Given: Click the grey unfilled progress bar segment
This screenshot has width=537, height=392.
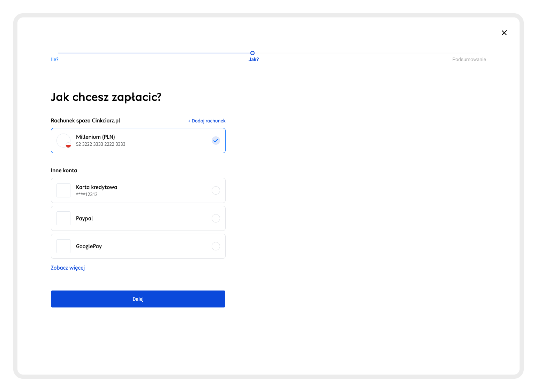Looking at the screenshot, I should 366,53.
